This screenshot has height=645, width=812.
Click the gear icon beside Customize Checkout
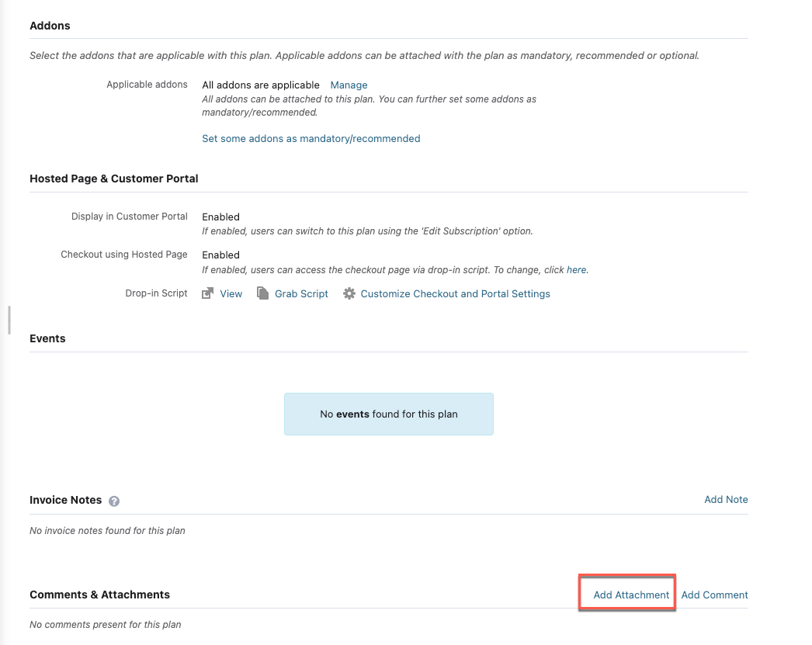point(349,294)
